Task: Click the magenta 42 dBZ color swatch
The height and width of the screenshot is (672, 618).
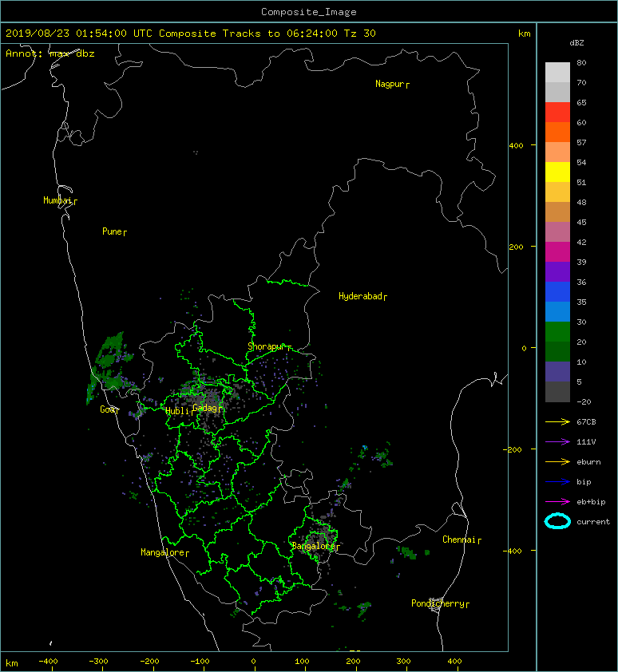Action: pyautogui.click(x=557, y=251)
